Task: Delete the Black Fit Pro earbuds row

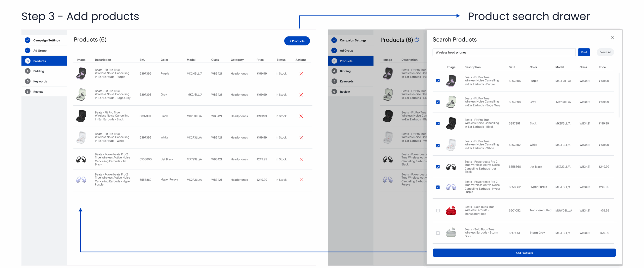Action: pyautogui.click(x=301, y=116)
